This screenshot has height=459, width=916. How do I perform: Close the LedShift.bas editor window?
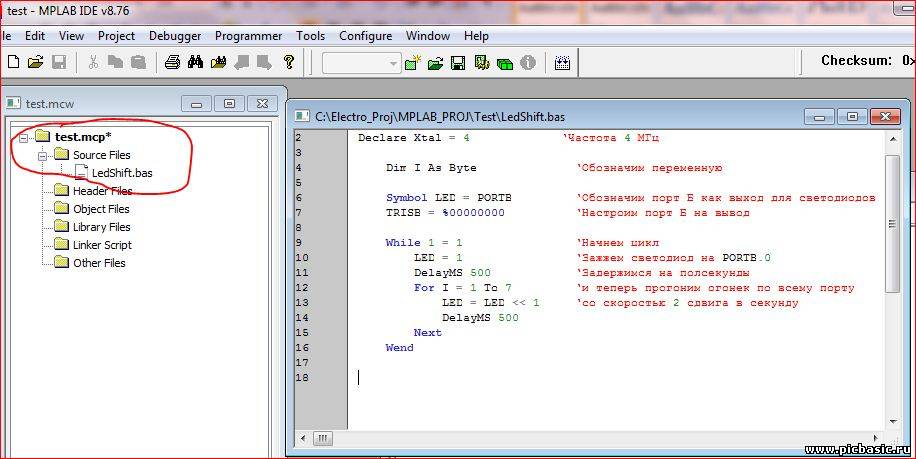(885, 117)
